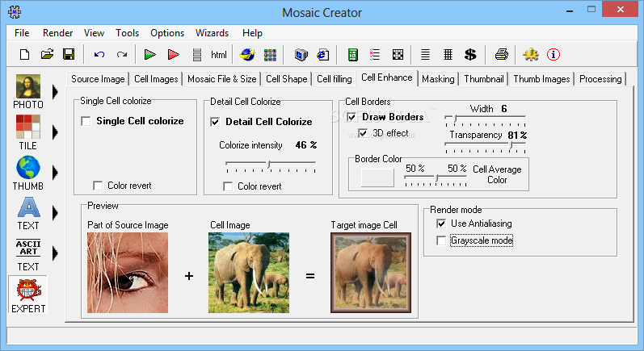This screenshot has height=351, width=644.
Task: Switch to the Thumbnail tab
Action: (x=484, y=79)
